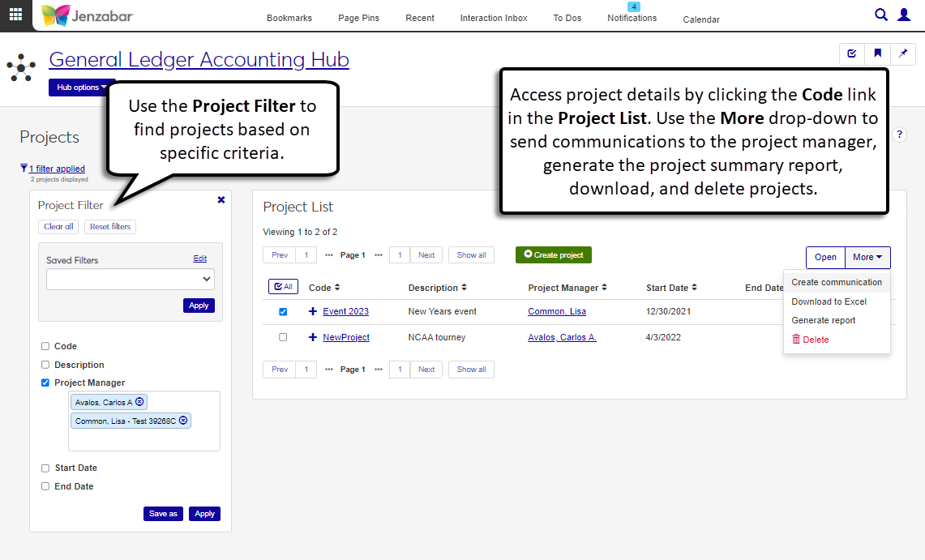
Task: Open Interaction Inbox in top navigation
Action: pyautogui.click(x=494, y=18)
